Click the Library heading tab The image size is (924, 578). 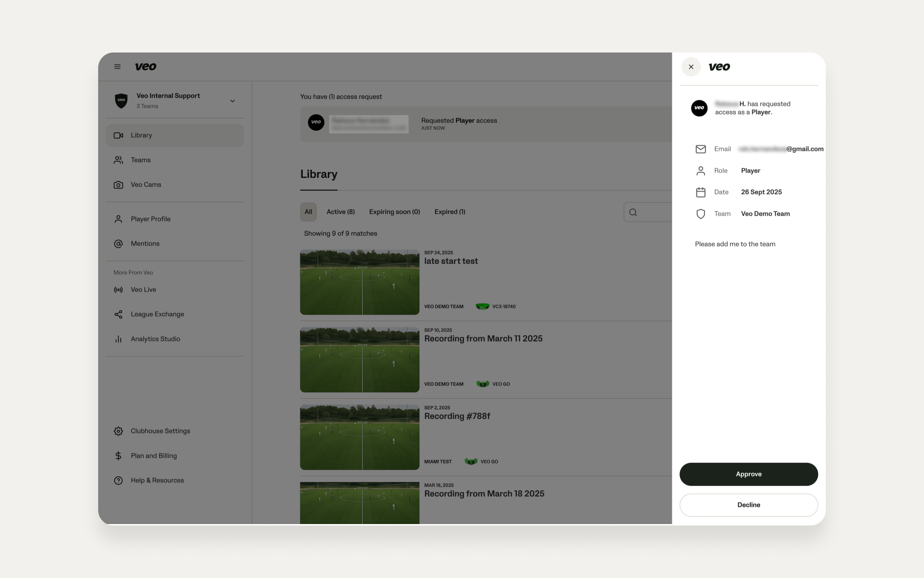(319, 174)
